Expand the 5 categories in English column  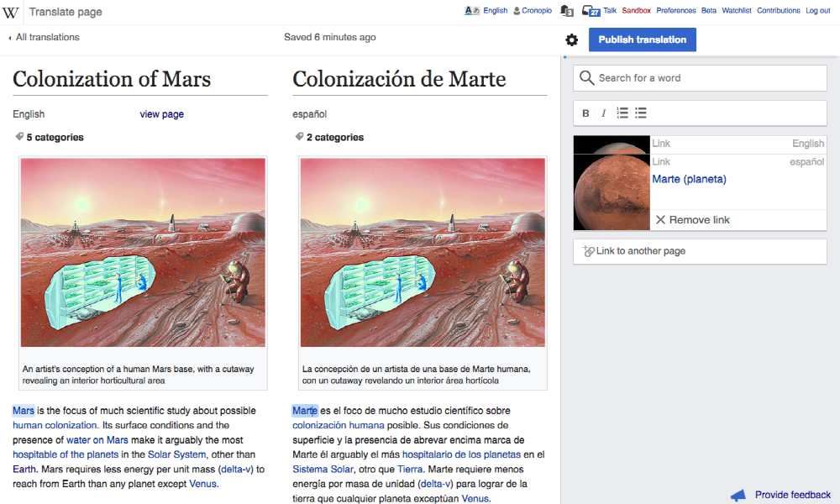tap(54, 138)
